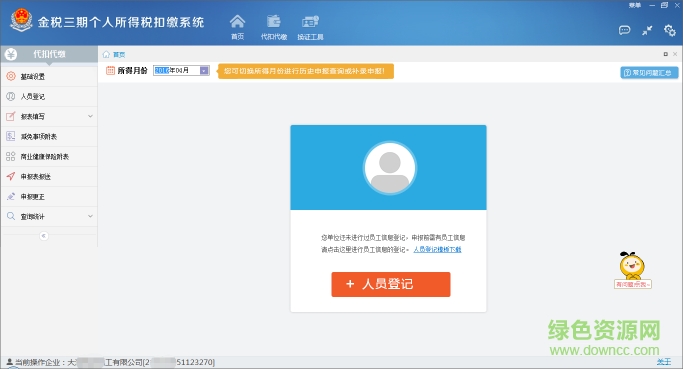Image resolution: width=683 pixels, height=369 pixels.
Task: Select the 商业健康保险附表 sidebar menu item
Action: (49, 156)
